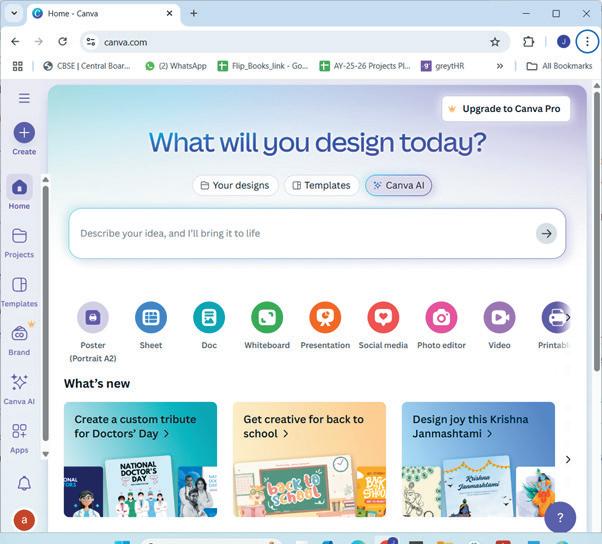Show more design types via right chevron
602x544 pixels.
pos(568,317)
